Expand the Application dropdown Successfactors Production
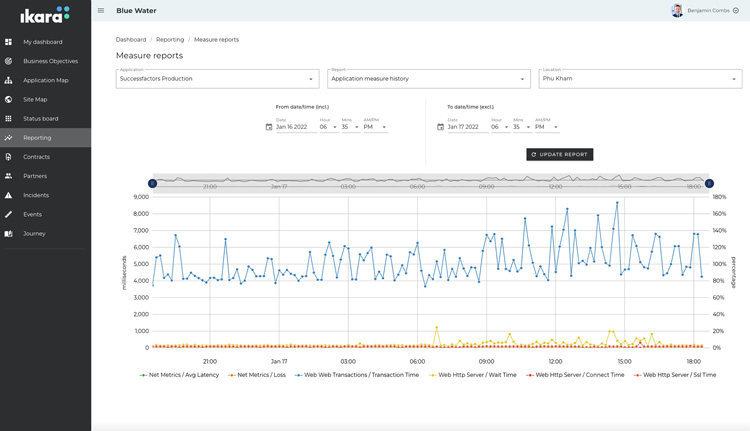Image resolution: width=750 pixels, height=431 pixels. coord(217,79)
